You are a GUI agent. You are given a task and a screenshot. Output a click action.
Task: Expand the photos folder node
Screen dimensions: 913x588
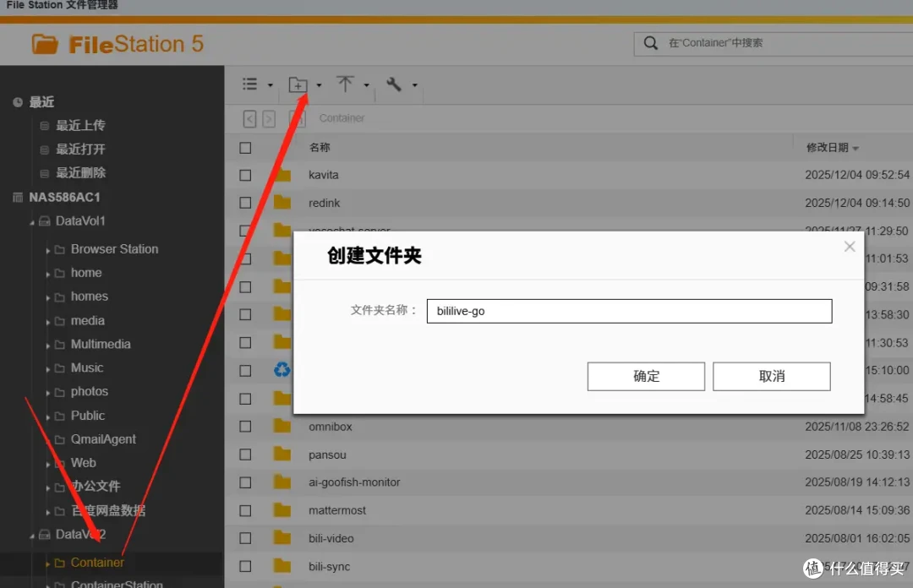coord(47,393)
